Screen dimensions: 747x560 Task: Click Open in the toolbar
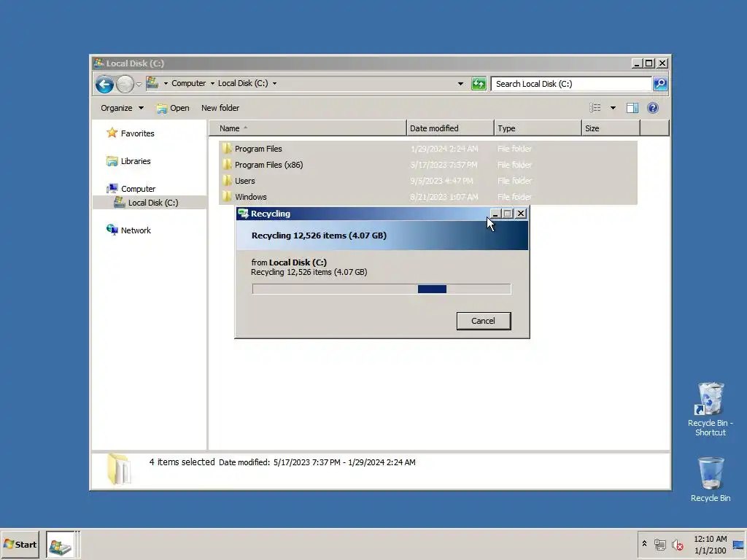tap(174, 108)
